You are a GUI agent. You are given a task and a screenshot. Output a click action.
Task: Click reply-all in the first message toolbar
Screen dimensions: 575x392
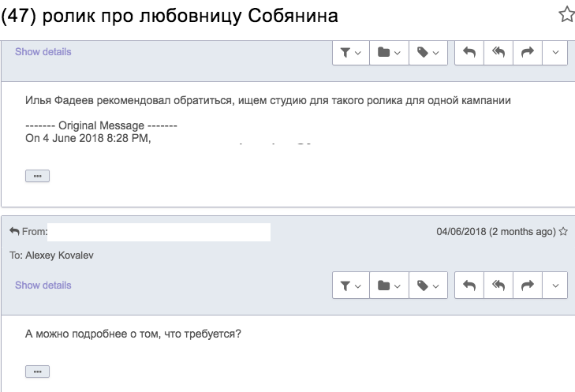click(x=498, y=53)
